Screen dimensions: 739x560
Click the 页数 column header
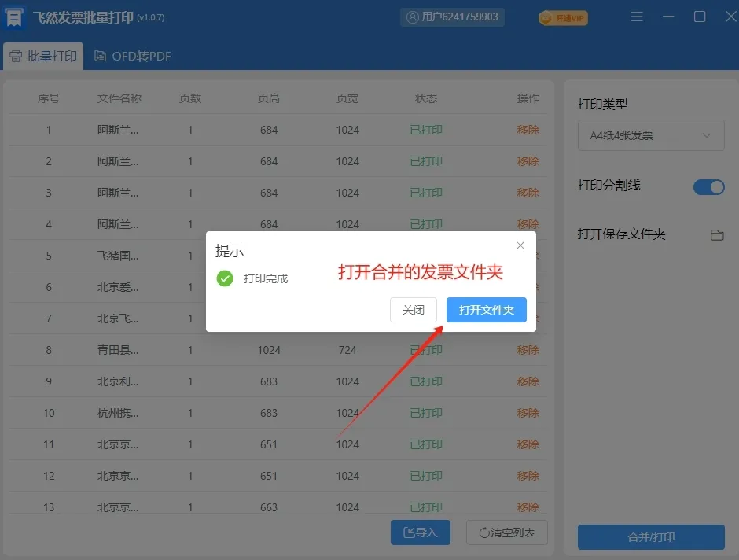190,98
